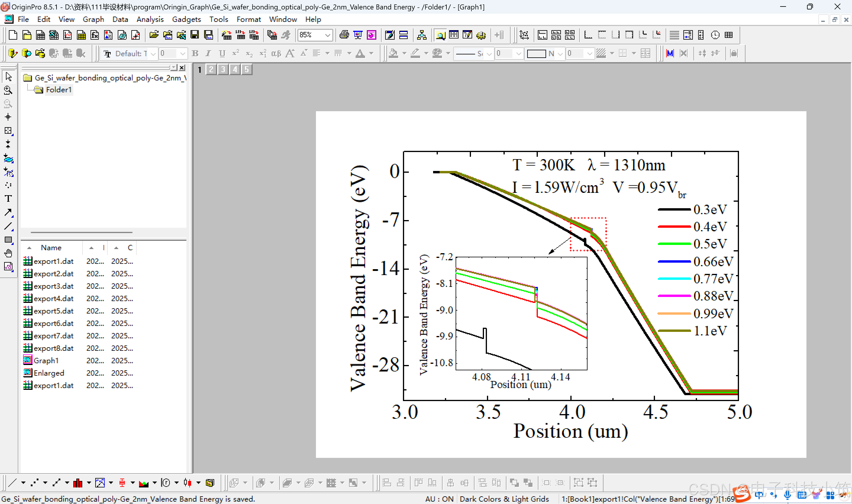Select the Text tool in side toolbar
Viewport: 852px width, 504px height.
coord(8,199)
